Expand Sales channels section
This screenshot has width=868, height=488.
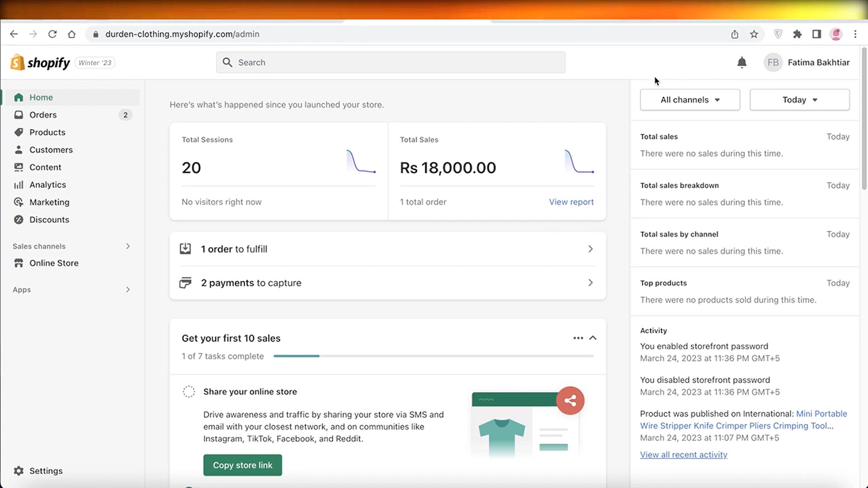coord(128,246)
